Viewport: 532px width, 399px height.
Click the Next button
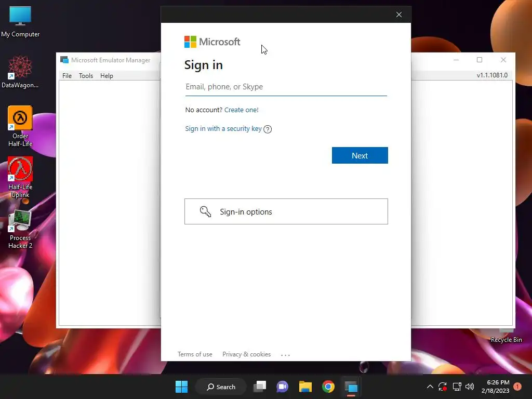pyautogui.click(x=360, y=155)
